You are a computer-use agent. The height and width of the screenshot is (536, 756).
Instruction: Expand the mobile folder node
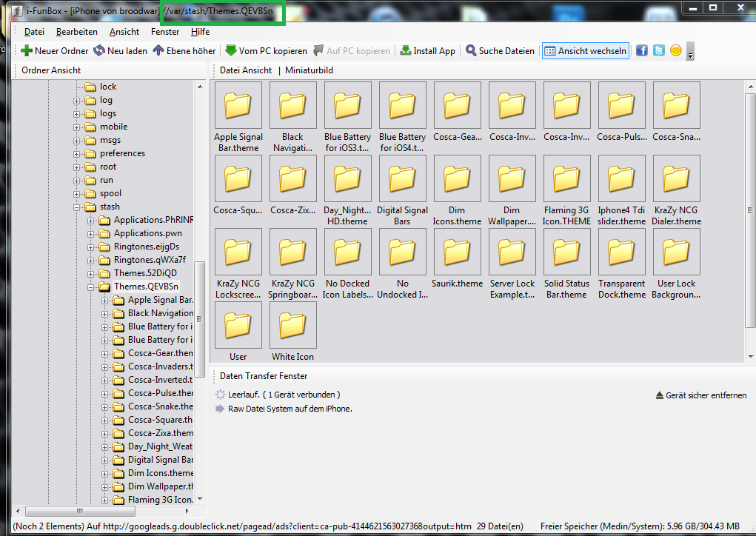click(x=77, y=128)
